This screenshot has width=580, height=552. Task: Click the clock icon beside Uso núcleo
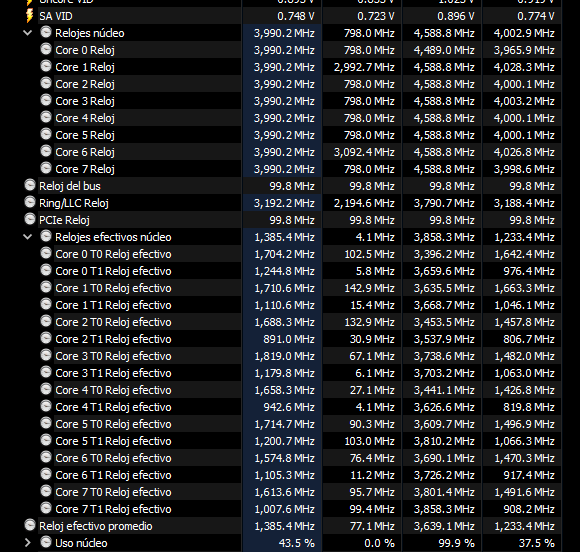click(x=46, y=542)
